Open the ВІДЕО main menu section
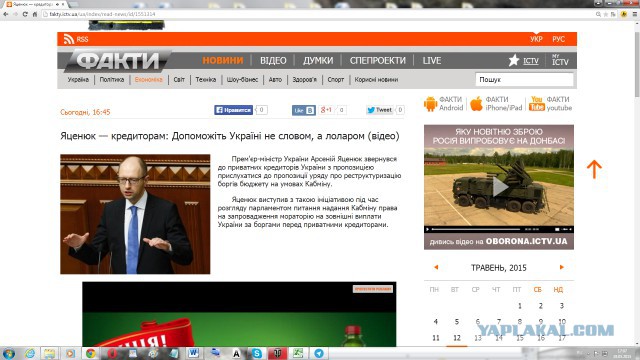 (273, 61)
